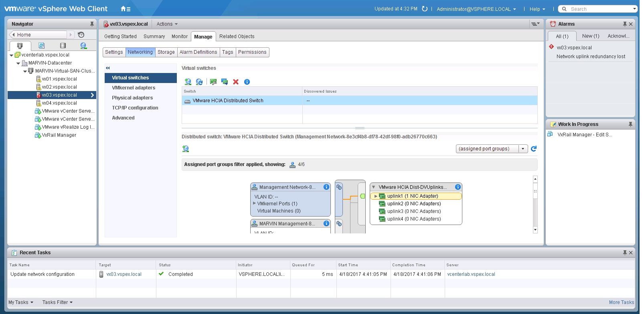Pin the Navigator panel

point(92,24)
